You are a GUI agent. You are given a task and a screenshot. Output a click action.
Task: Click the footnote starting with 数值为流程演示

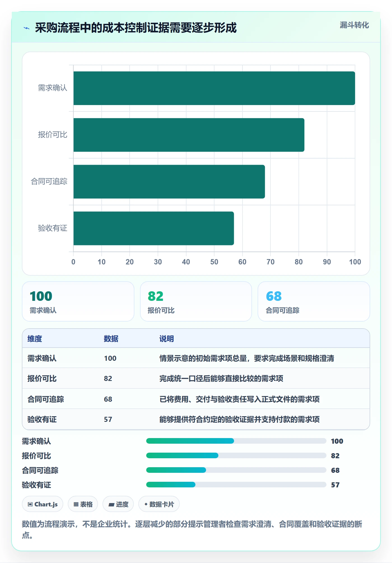coord(192,529)
